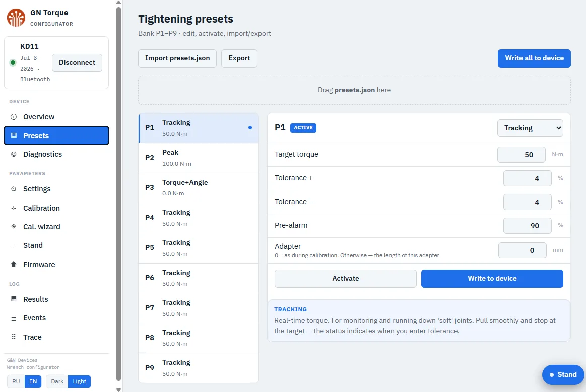
Task: Open Settings parameters page
Action: tap(56, 189)
